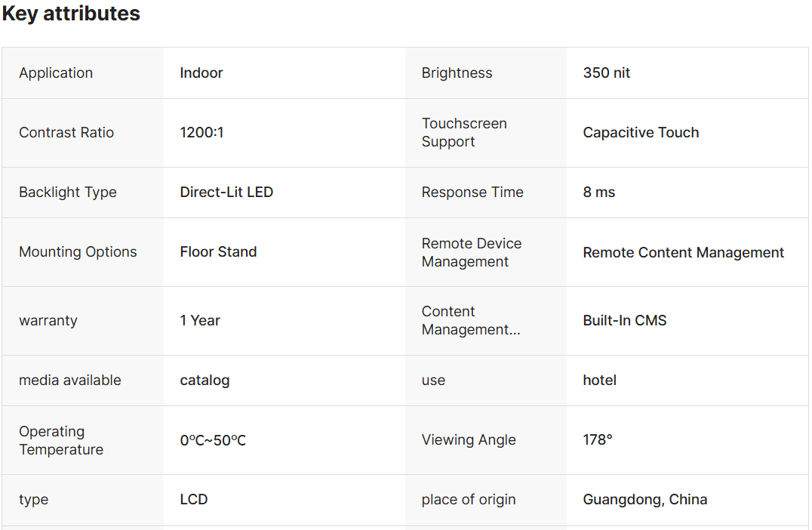Select the 0ºC~50ºC operating temperature value
Viewport: 812px width, 530px height.
point(213,440)
